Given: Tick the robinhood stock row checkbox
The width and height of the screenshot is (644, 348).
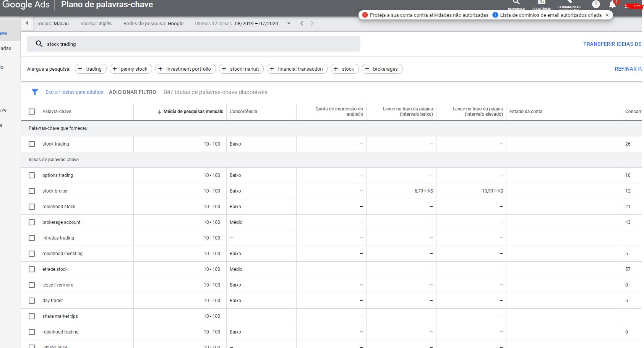Looking at the screenshot, I should click(x=32, y=206).
